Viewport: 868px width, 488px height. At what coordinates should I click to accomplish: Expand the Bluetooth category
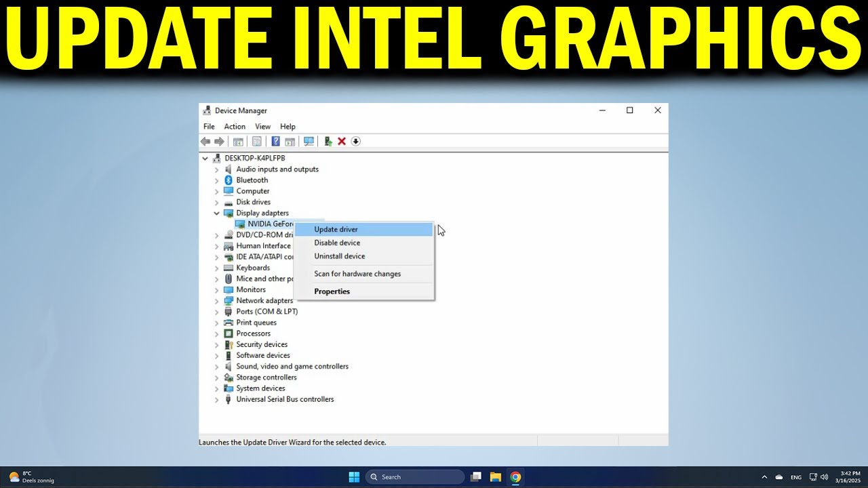(x=217, y=180)
